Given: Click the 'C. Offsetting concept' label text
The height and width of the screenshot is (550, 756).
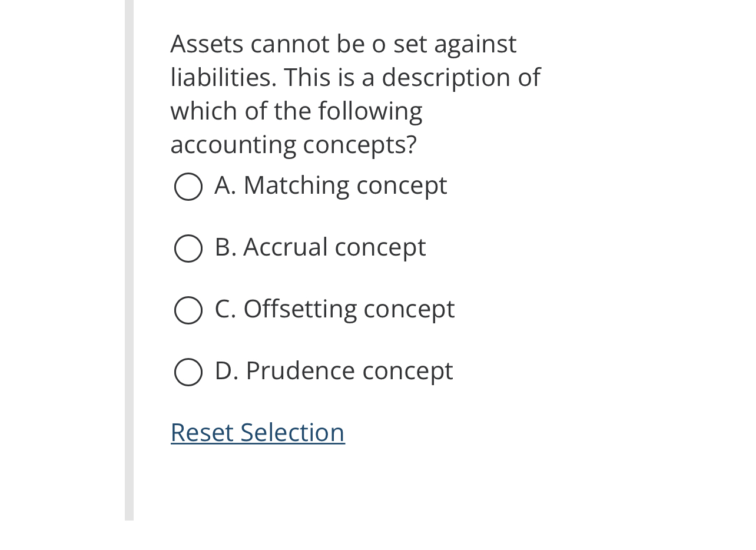Looking at the screenshot, I should [334, 309].
